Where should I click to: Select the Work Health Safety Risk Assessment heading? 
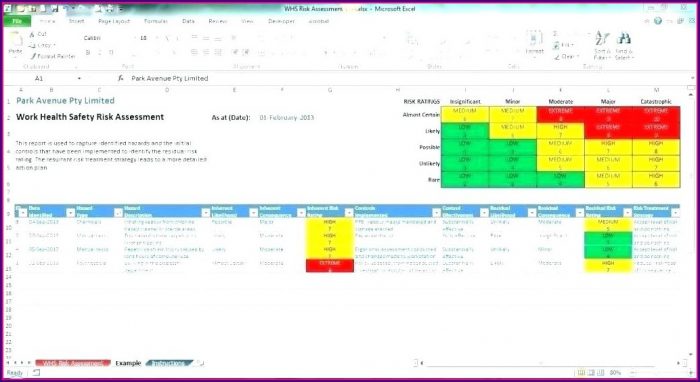(90, 117)
